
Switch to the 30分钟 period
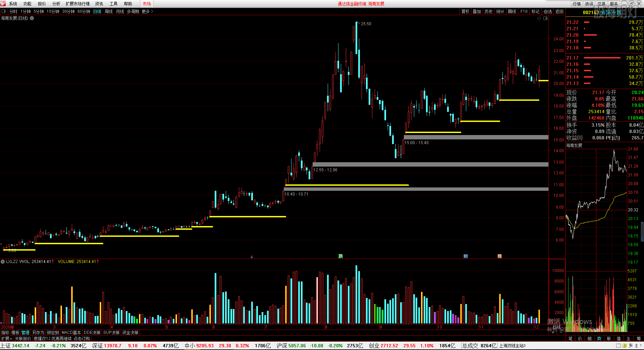coord(68,11)
